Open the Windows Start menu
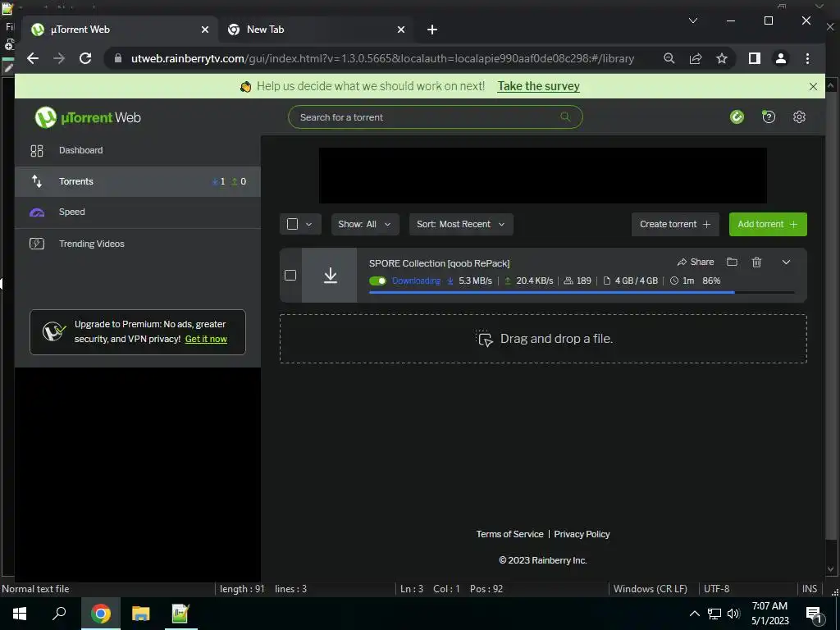The image size is (840, 630). tap(20, 614)
